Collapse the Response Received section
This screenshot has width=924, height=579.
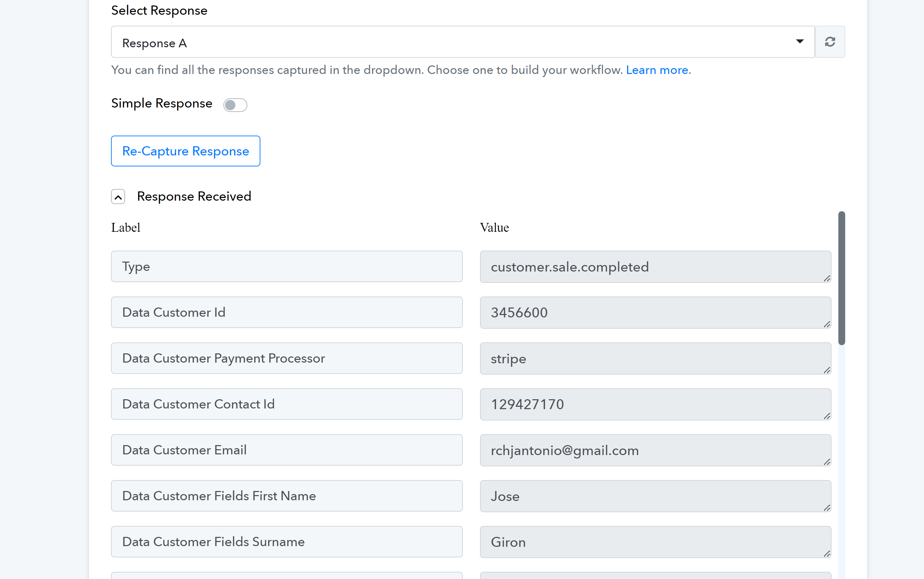[118, 197]
